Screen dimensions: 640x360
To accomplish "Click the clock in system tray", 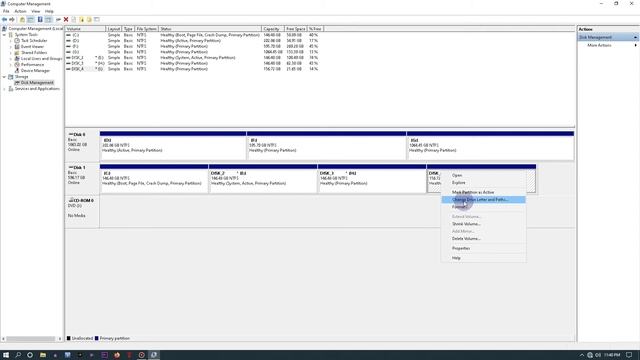I will click(612, 355).
